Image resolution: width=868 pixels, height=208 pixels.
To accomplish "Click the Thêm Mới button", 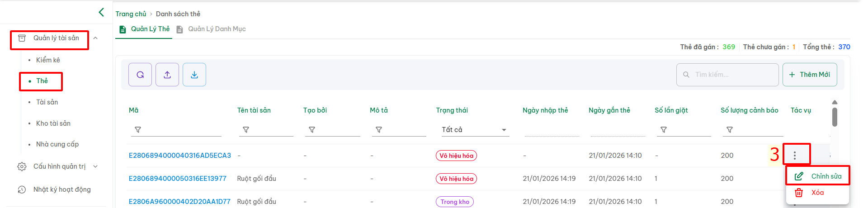I will click(810, 75).
